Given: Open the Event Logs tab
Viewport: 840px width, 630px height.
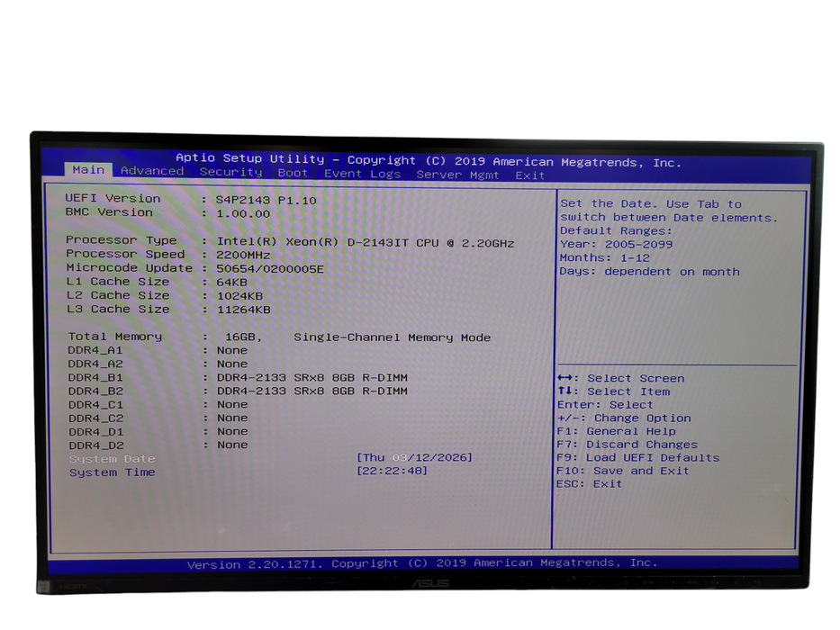Looking at the screenshot, I should (x=364, y=172).
